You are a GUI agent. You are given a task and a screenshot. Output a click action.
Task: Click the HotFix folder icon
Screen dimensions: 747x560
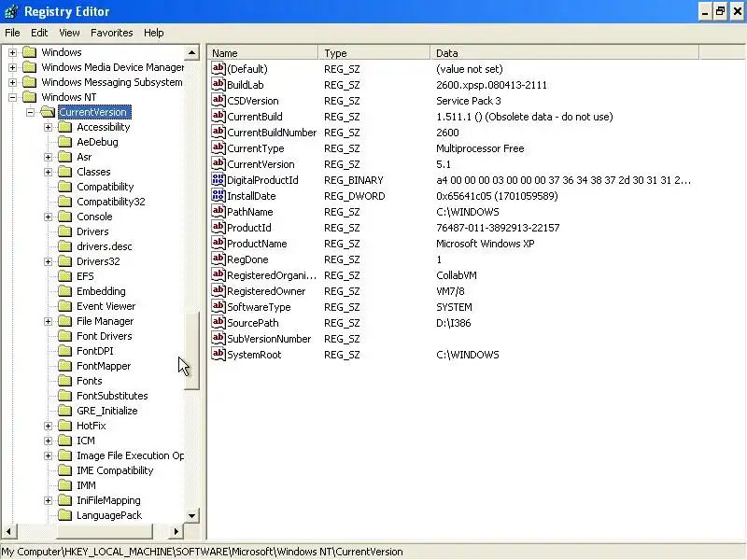coord(64,426)
